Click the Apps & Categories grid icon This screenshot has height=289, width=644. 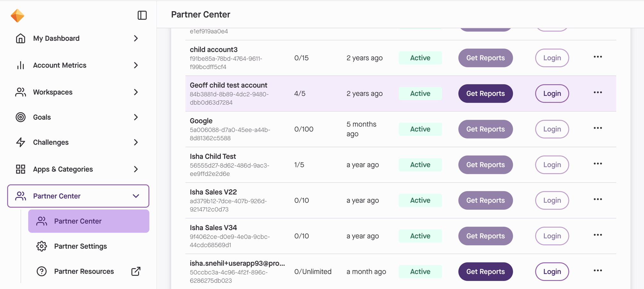click(21, 169)
